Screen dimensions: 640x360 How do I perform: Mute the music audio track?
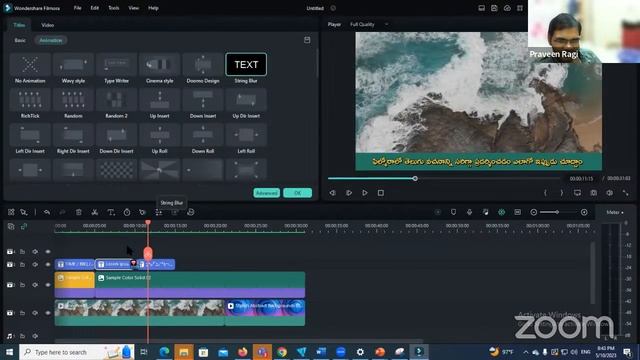(x=35, y=336)
